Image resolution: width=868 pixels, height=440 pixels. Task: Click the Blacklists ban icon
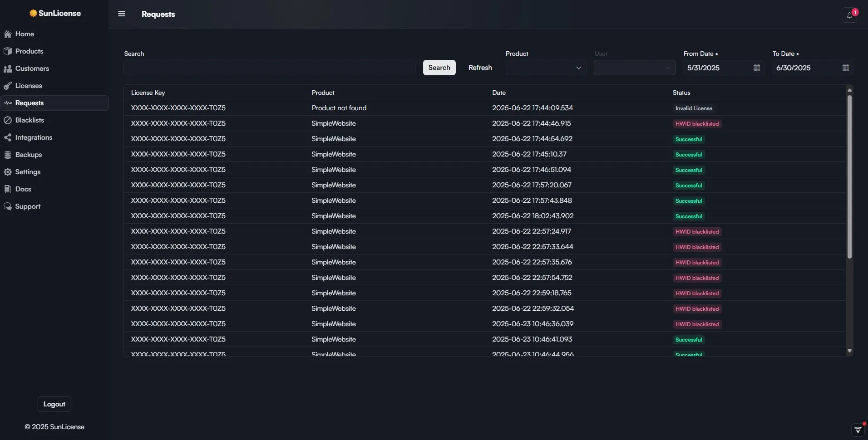click(8, 120)
